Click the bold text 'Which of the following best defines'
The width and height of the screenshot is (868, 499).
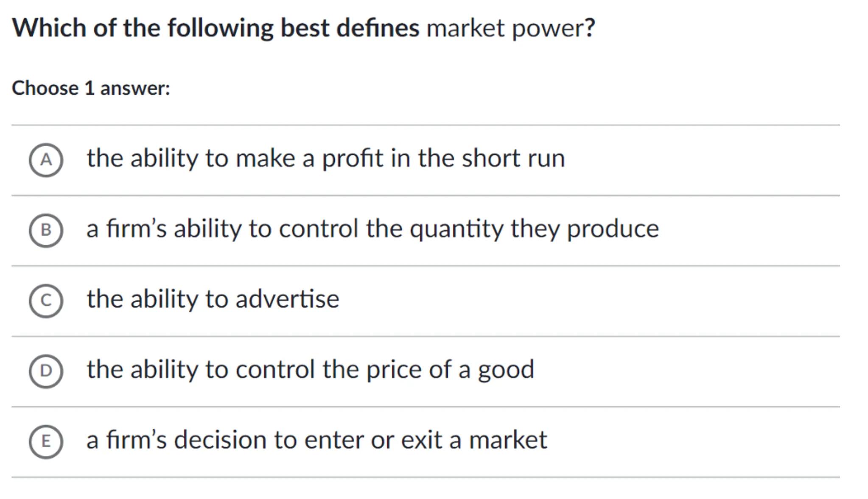[216, 28]
